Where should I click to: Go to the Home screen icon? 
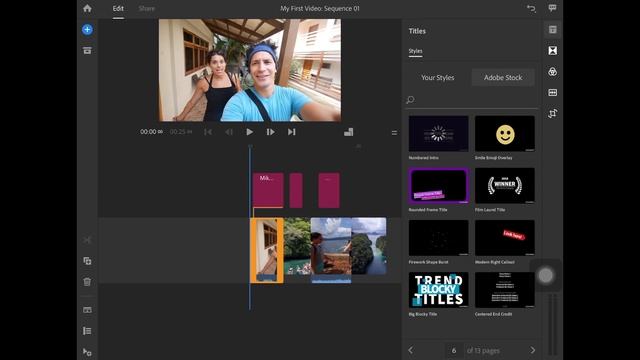pyautogui.click(x=87, y=8)
